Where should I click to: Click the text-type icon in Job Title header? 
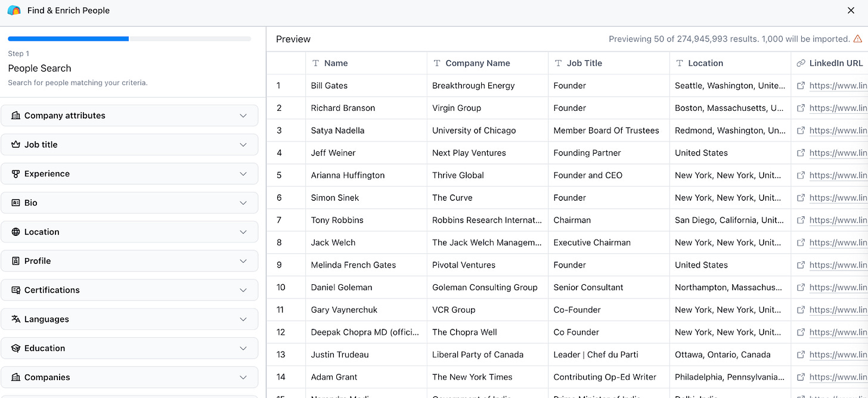pyautogui.click(x=558, y=63)
